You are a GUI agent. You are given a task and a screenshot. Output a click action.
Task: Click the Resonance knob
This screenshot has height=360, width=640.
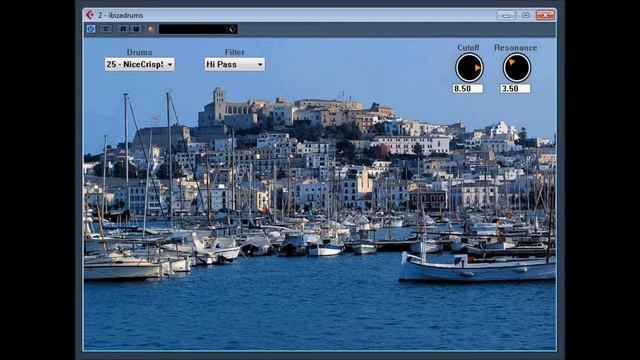pos(516,68)
